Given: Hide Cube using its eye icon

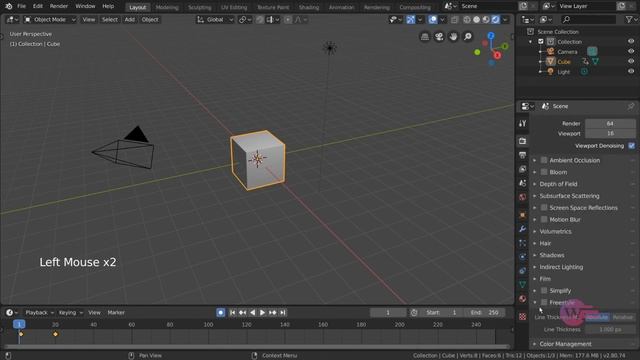Looking at the screenshot, I should click(631, 61).
